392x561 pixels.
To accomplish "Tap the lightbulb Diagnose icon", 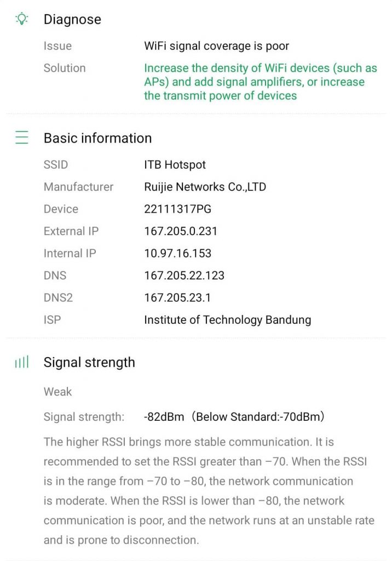I will click(21, 19).
